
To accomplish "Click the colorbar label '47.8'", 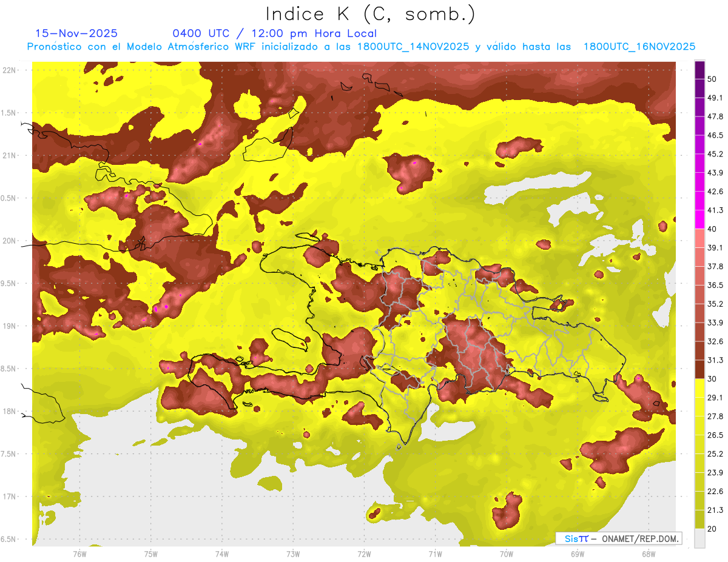I will pos(715,116).
